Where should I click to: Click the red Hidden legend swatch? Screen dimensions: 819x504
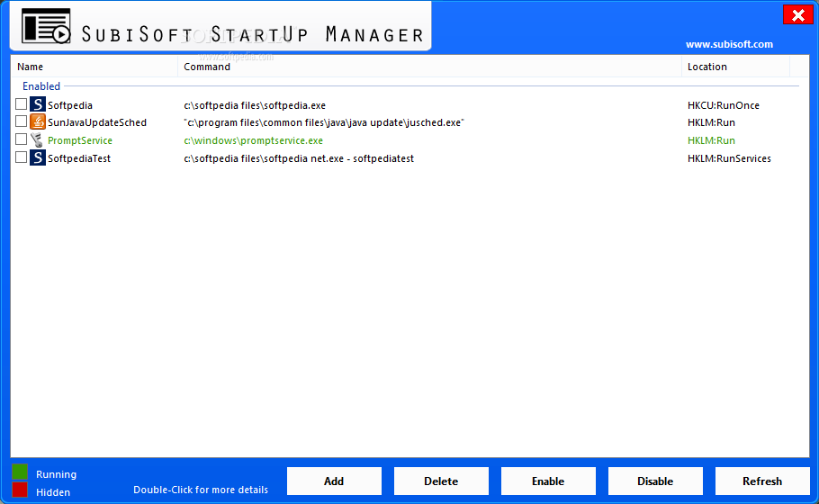(x=20, y=490)
